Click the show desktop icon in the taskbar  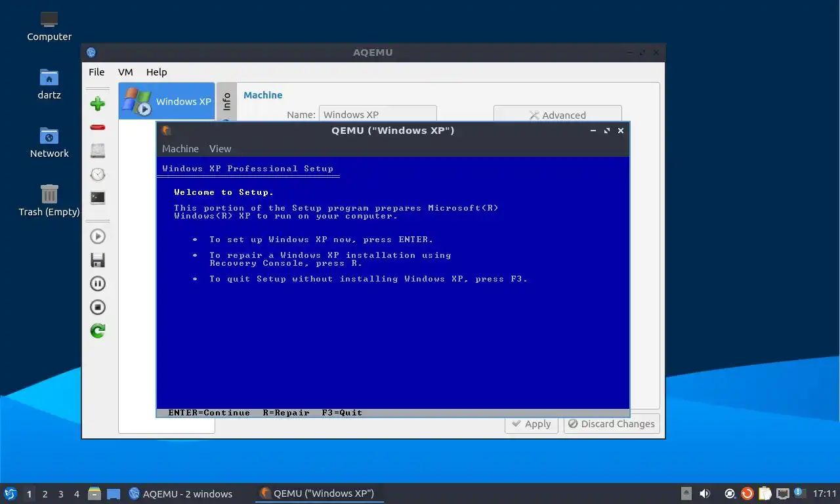(x=114, y=493)
